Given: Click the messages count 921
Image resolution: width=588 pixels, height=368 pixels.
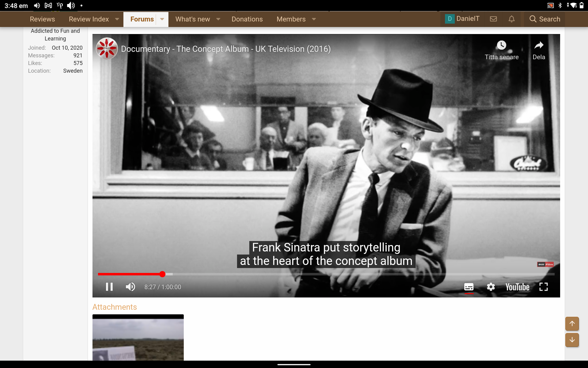Looking at the screenshot, I should click(78, 56).
